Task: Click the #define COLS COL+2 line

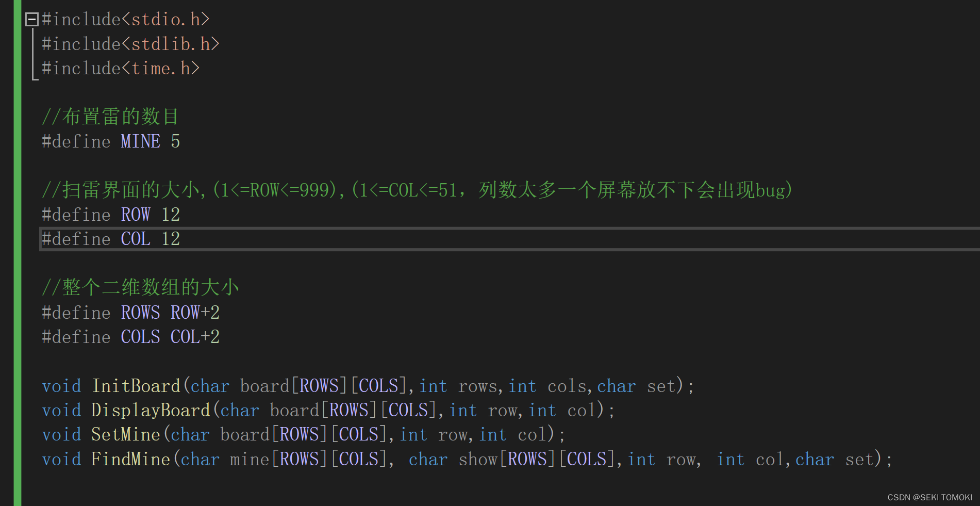Action: (131, 337)
